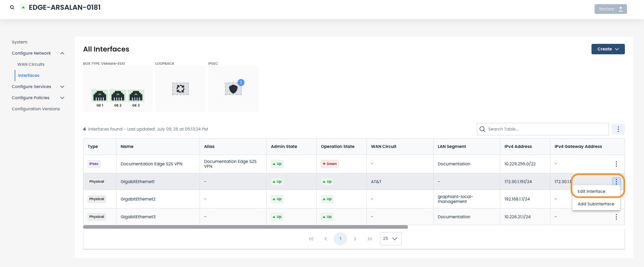Click the Search Table input field
This screenshot has width=644, height=267.
pos(542,129)
